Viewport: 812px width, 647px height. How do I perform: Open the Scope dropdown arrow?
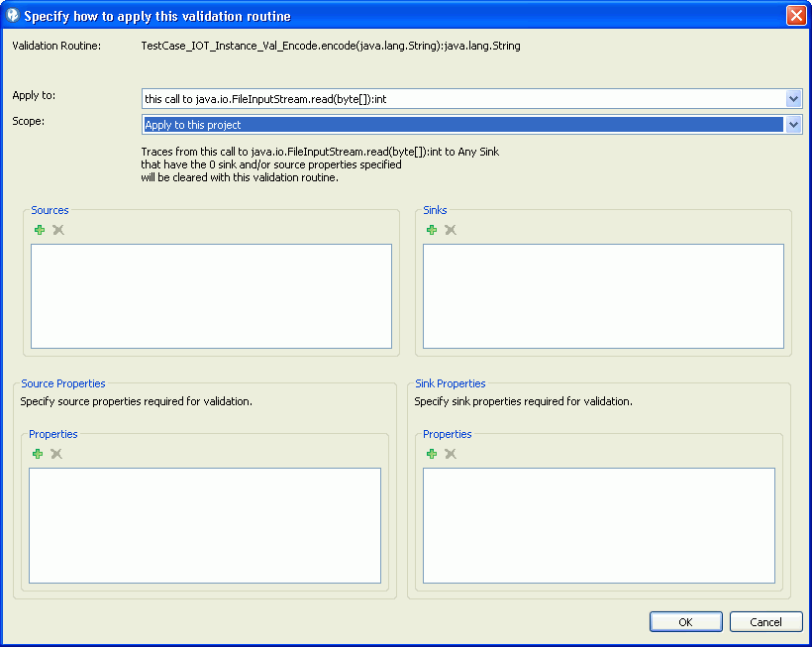pos(793,124)
